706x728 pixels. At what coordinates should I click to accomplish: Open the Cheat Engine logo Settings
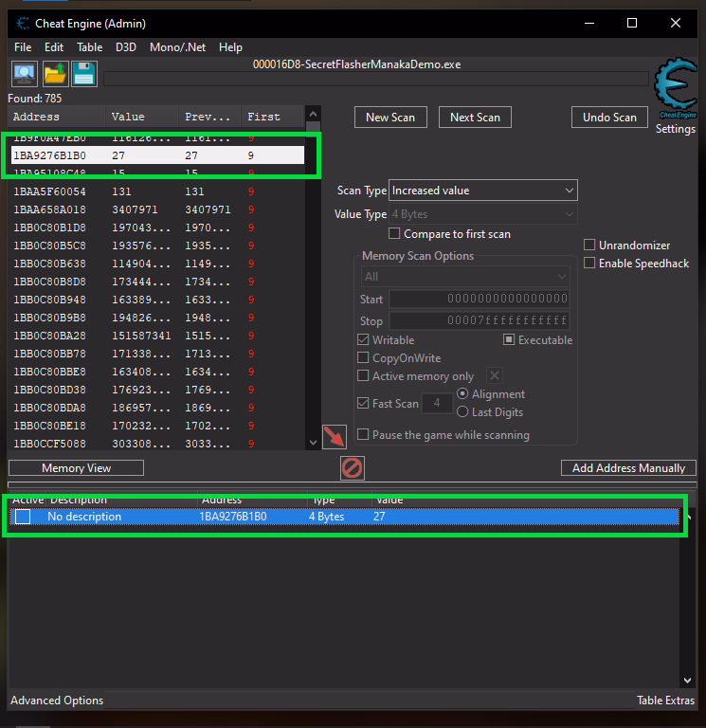(676, 96)
